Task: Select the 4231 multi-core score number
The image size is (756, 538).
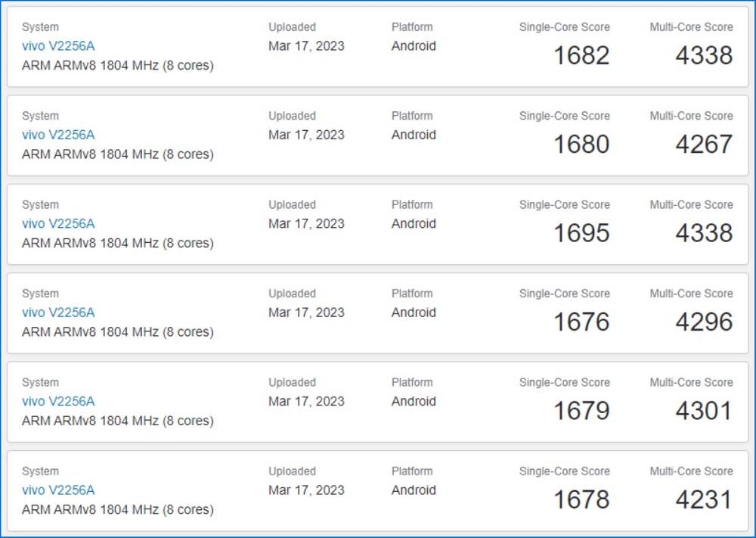Action: [704, 499]
